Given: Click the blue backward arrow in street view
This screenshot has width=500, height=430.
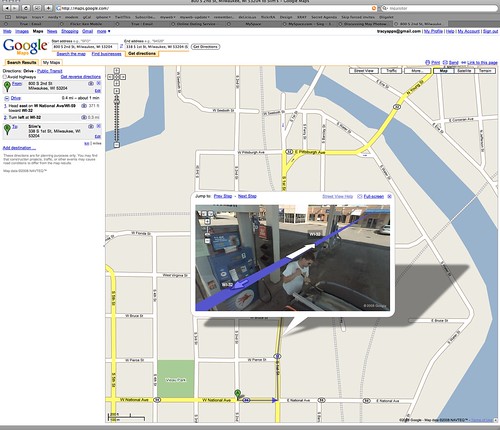Looking at the screenshot, I should tap(241, 284).
